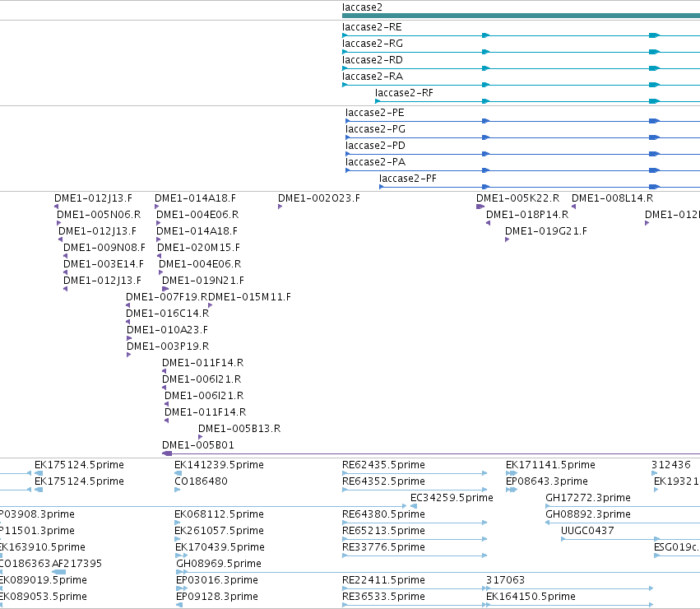This screenshot has width=700, height=609.
Task: Select the DME1-005N06.R feature label
Action: [x=99, y=215]
